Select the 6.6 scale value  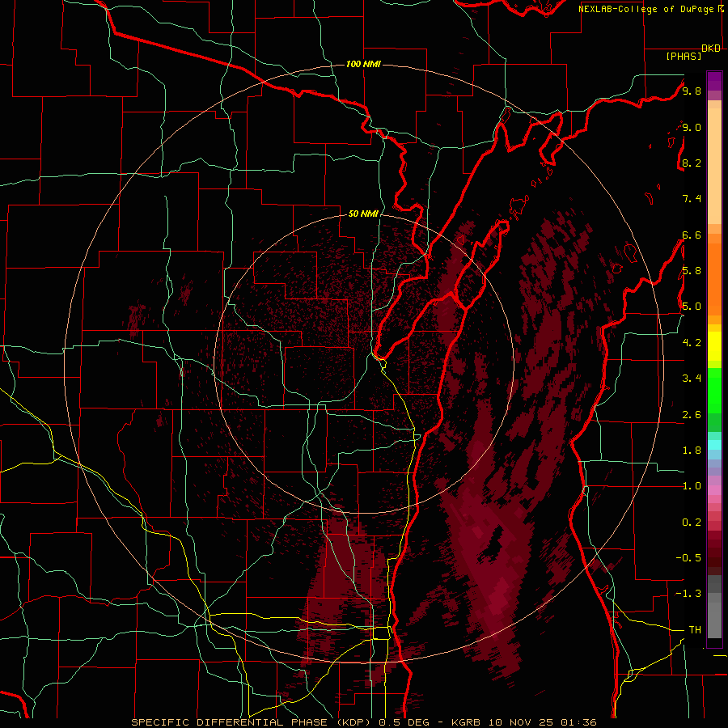692,235
